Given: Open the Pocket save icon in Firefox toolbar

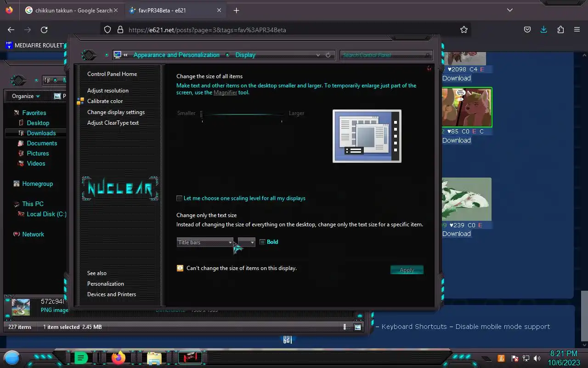Looking at the screenshot, I should (527, 29).
